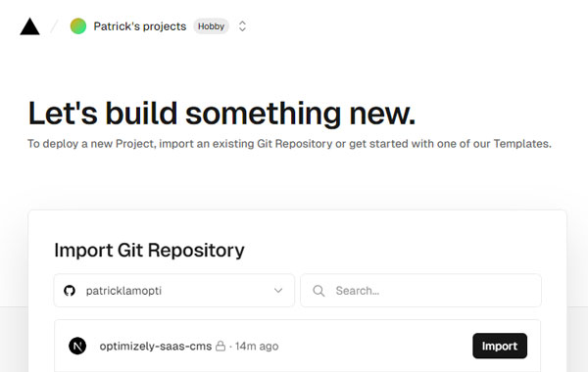Viewport: 588px width, 372px height.
Task: Click the private repository lock icon
Action: 220,346
